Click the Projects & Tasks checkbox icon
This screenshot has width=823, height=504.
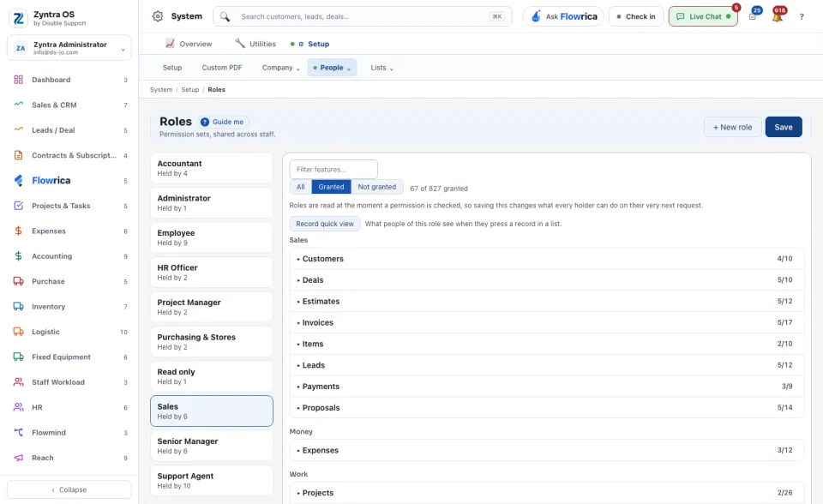[18, 206]
